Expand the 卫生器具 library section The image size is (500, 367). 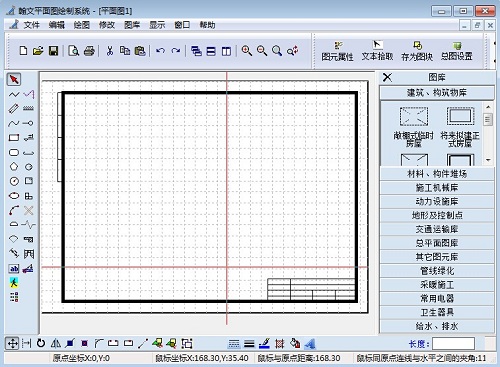437,312
